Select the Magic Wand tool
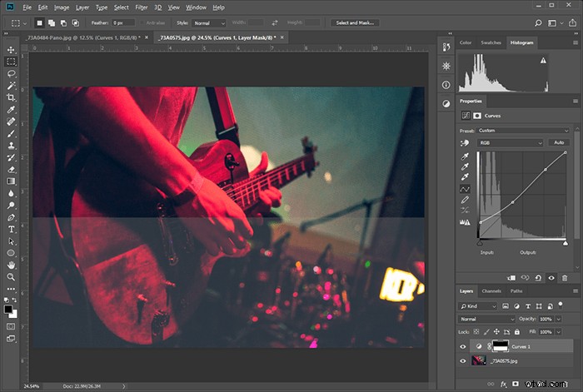Image resolution: width=583 pixels, height=392 pixels. 11,86
